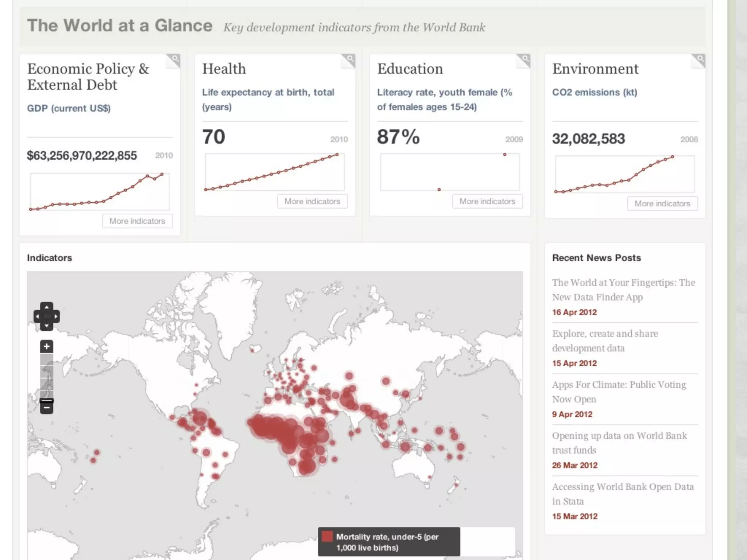Pan map down using arrow control

click(46, 326)
